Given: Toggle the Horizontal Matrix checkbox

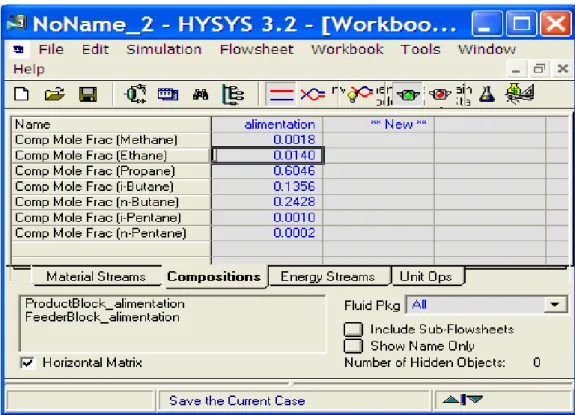Looking at the screenshot, I should click(28, 363).
